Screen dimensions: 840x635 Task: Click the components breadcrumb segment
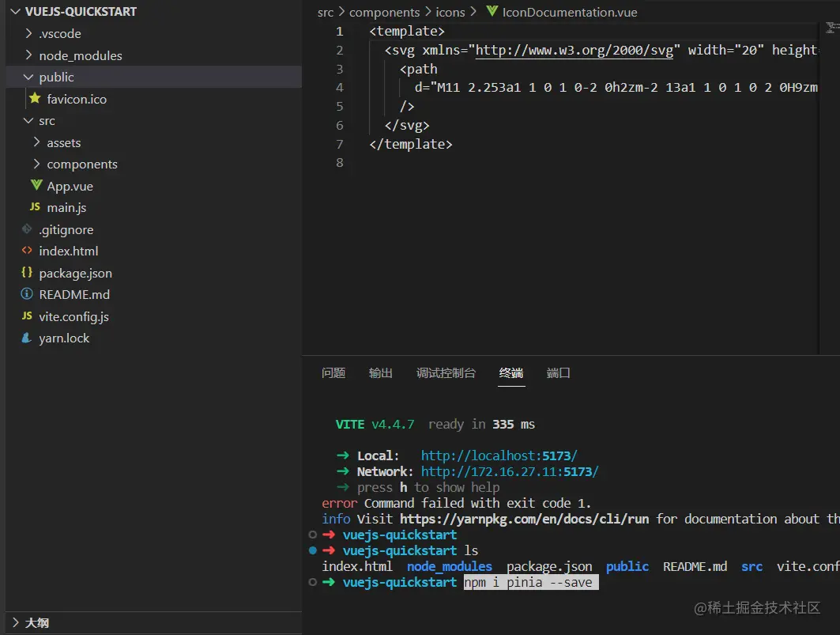pyautogui.click(x=384, y=13)
